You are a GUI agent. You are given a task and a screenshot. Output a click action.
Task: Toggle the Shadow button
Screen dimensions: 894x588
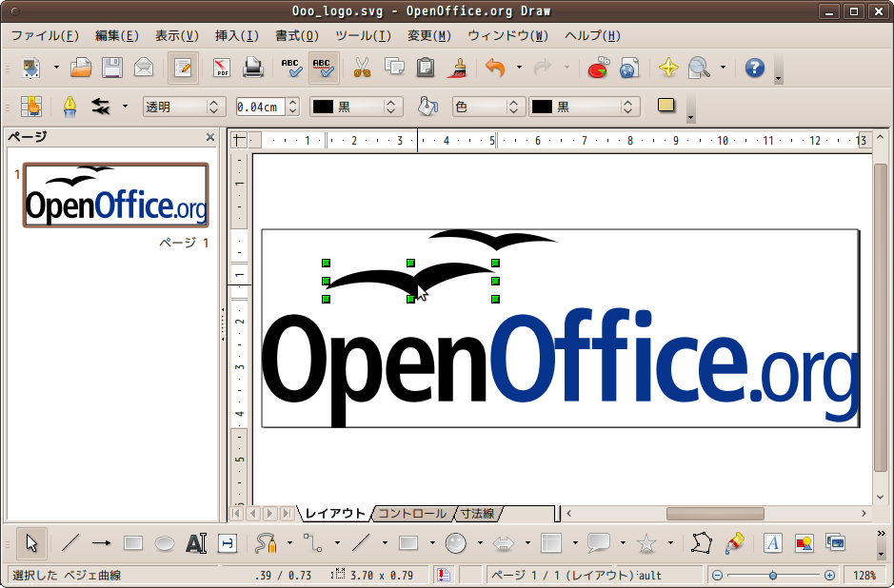pyautogui.click(x=666, y=106)
